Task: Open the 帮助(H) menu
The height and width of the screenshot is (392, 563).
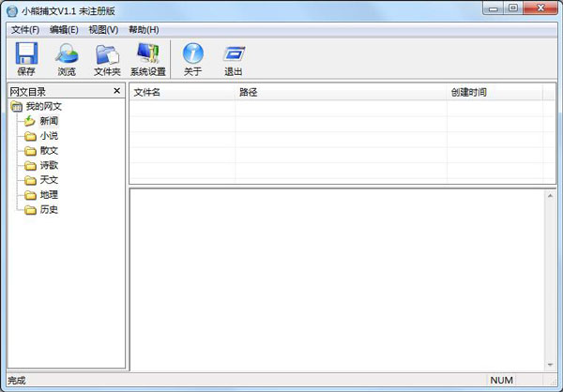Action: point(144,30)
